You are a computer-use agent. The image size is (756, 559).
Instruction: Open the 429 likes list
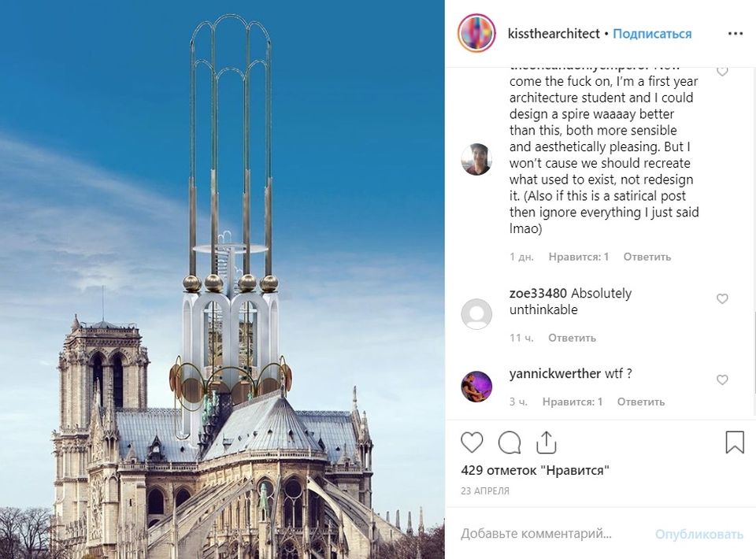(x=535, y=470)
